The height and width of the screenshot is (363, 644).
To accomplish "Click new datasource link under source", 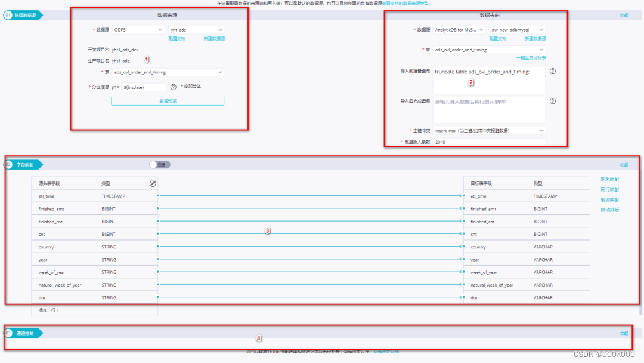I will (214, 39).
